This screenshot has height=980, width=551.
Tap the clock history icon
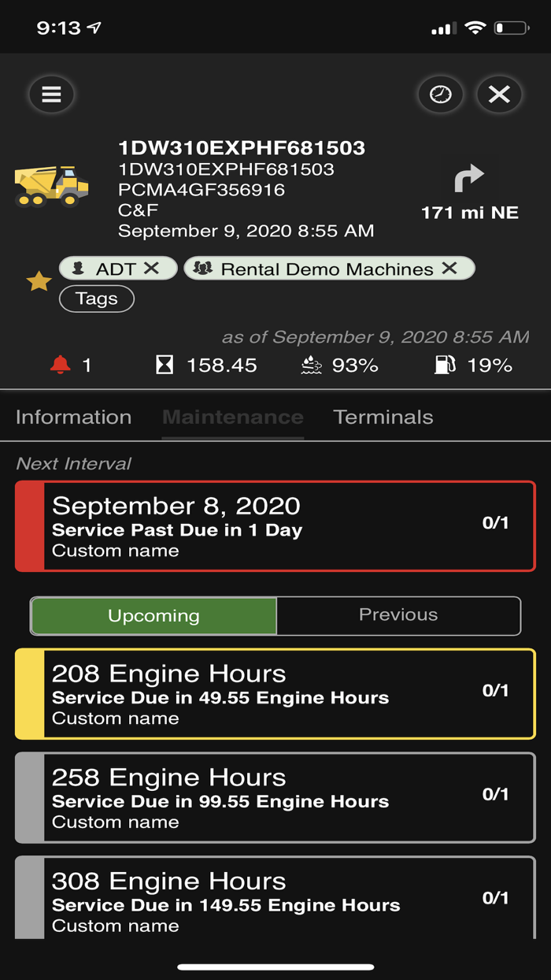[440, 95]
